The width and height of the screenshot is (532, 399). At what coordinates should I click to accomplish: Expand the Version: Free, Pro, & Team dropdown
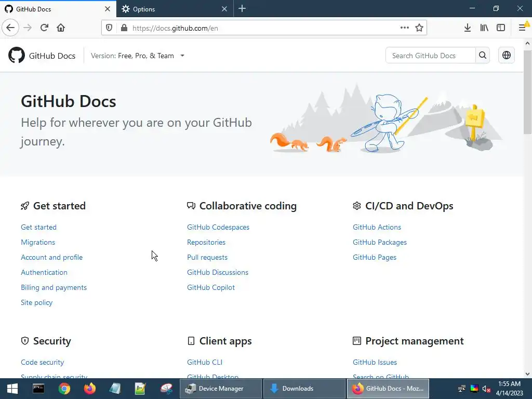pos(137,56)
